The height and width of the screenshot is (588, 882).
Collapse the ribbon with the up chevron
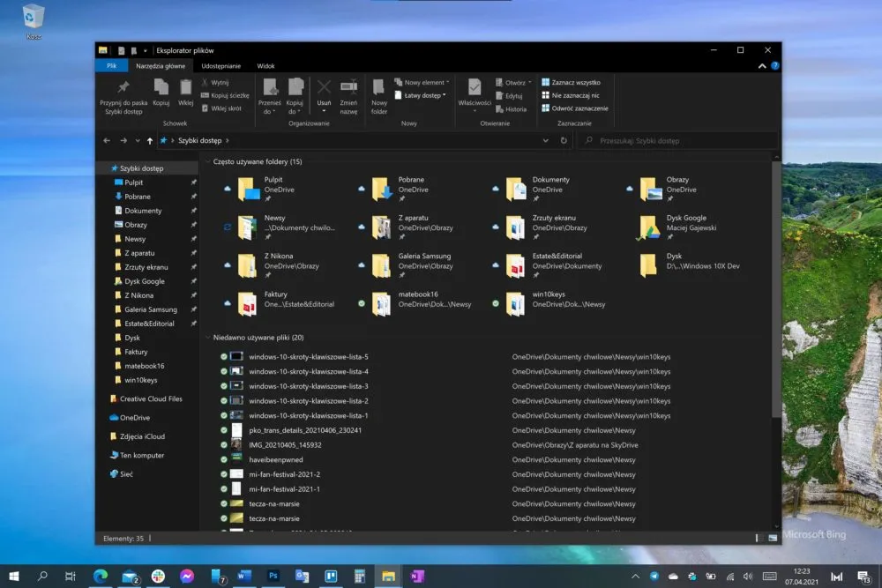(x=762, y=66)
